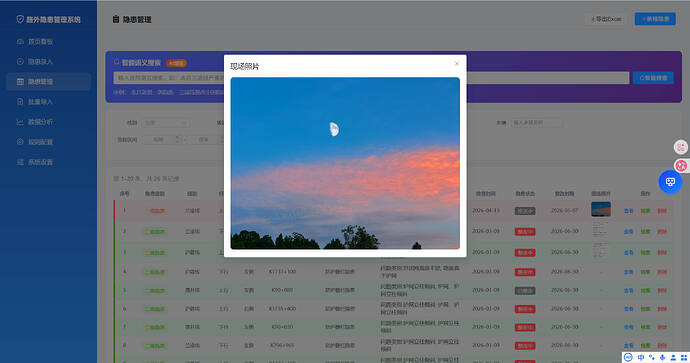Click the enlarged sunset photo in the dialog

(345, 163)
